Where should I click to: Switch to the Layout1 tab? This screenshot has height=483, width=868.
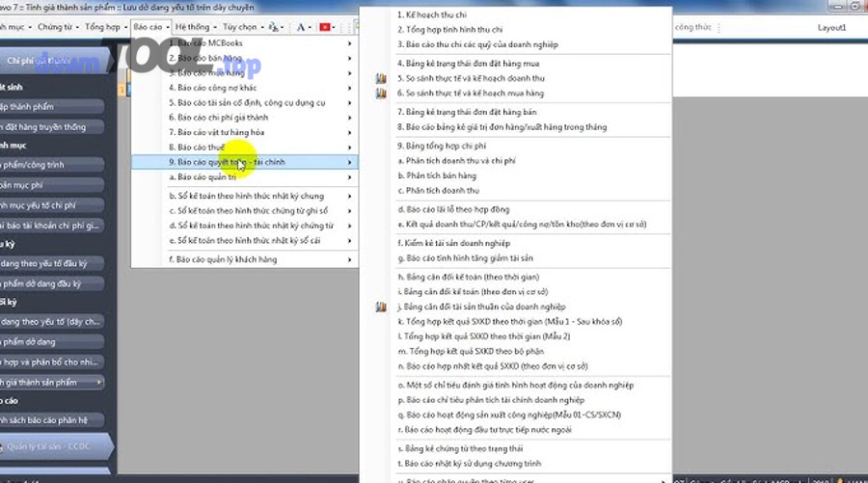click(x=831, y=28)
